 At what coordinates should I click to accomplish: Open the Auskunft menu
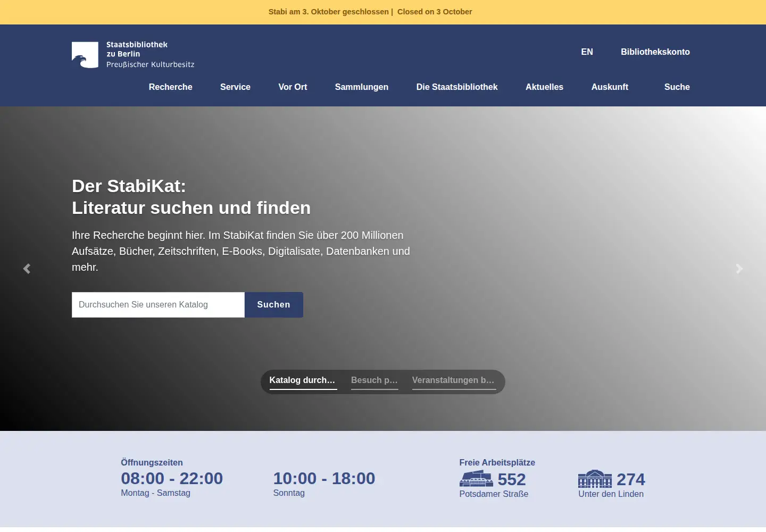pyautogui.click(x=610, y=87)
